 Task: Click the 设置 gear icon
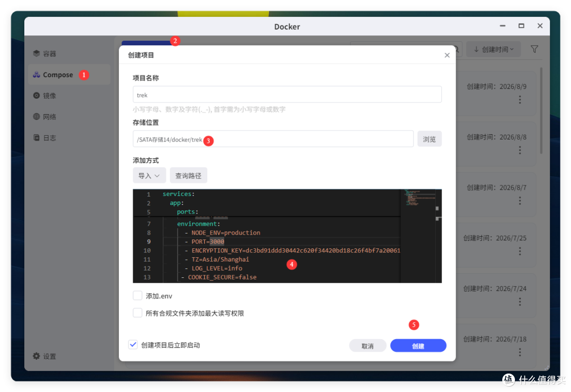pos(36,356)
